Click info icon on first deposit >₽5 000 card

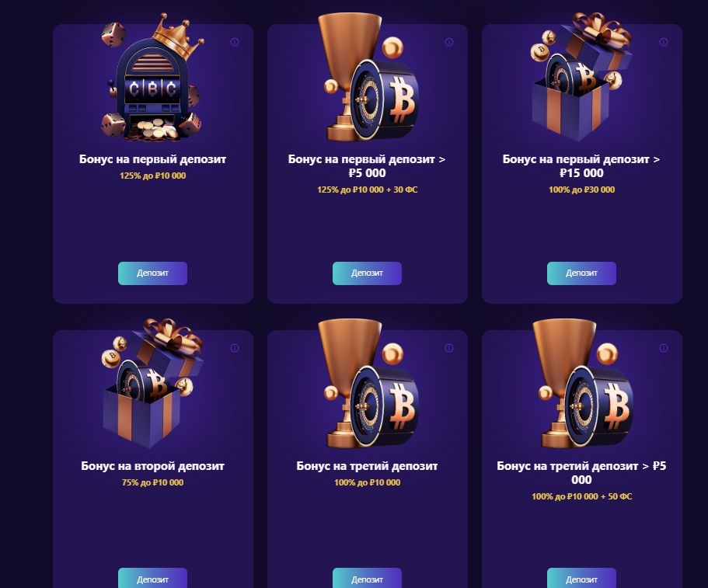point(449,42)
